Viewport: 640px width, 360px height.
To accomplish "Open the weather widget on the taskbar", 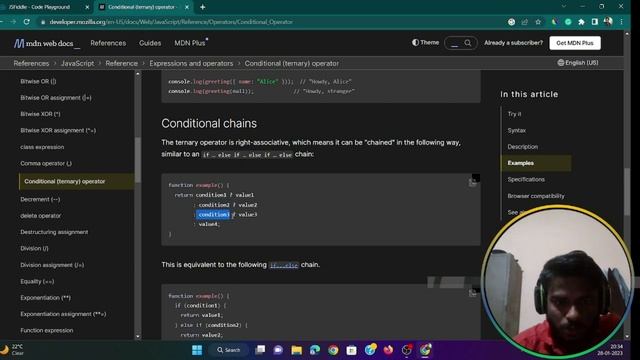I will 12,350.
